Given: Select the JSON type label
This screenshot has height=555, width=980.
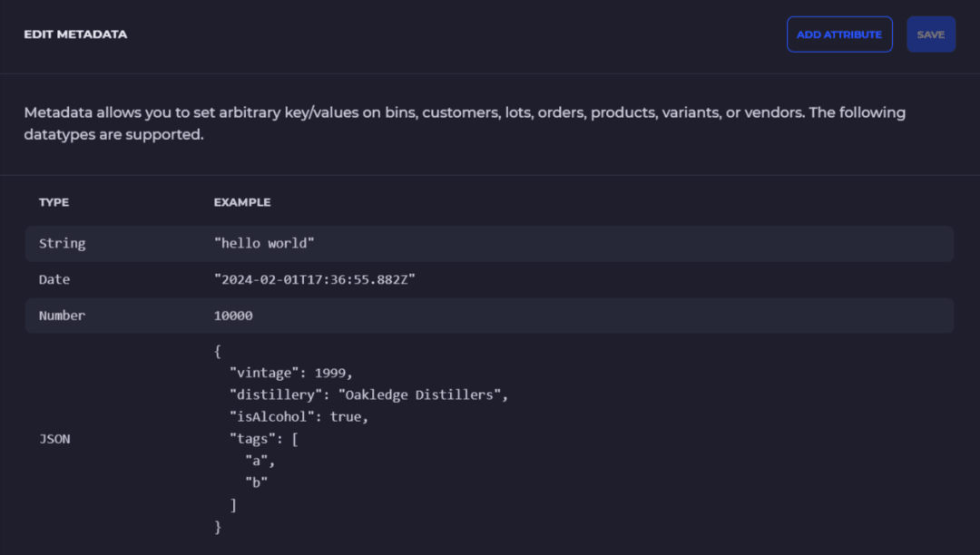Looking at the screenshot, I should [54, 439].
